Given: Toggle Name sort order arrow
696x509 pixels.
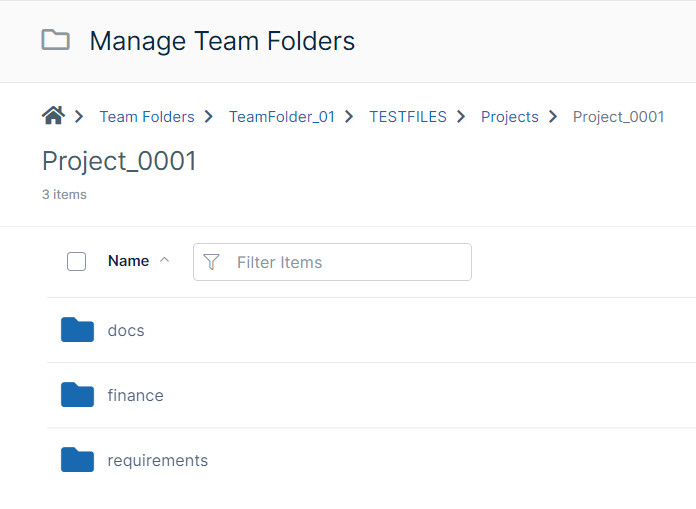Looking at the screenshot, I should pyautogui.click(x=164, y=260).
